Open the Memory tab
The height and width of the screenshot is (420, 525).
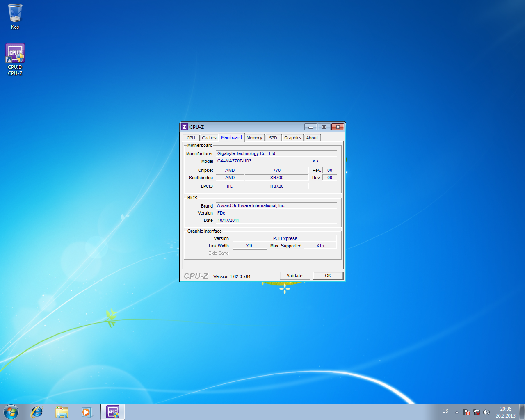[254, 138]
